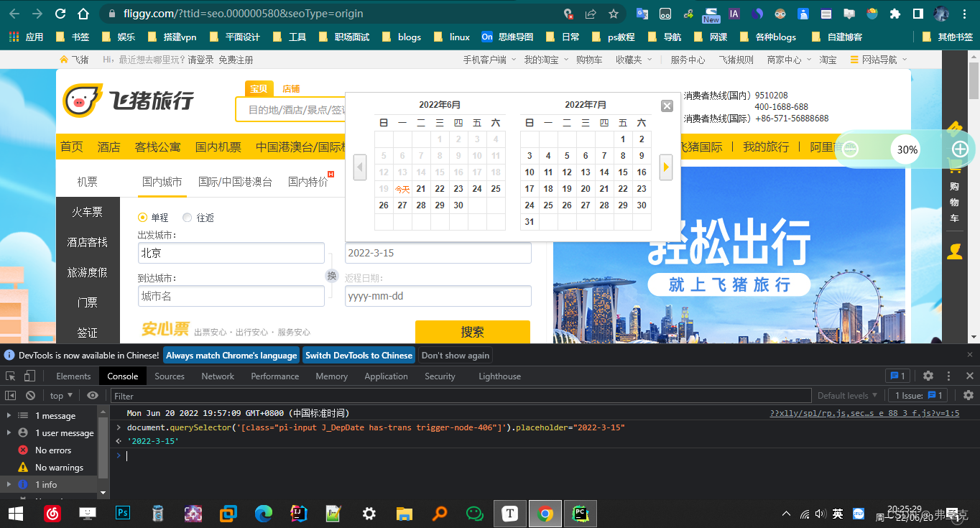This screenshot has width=980, height=528.
Task: Go to previous month in calendar
Action: point(361,167)
